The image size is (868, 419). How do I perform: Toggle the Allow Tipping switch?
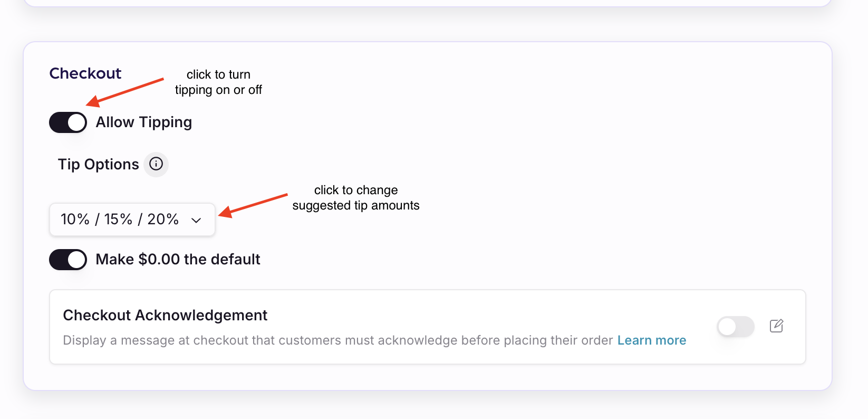click(68, 122)
